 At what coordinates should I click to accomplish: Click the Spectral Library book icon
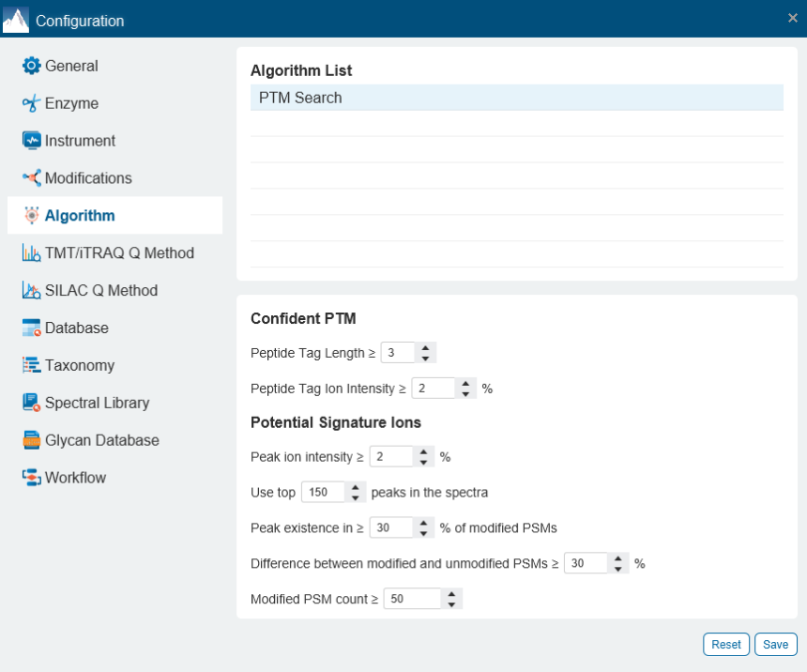[33, 403]
